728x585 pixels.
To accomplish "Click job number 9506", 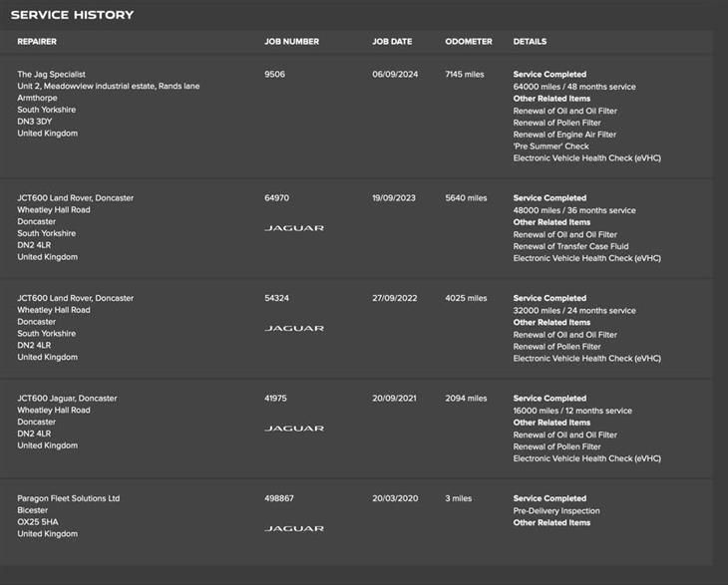I will click(x=275, y=74).
